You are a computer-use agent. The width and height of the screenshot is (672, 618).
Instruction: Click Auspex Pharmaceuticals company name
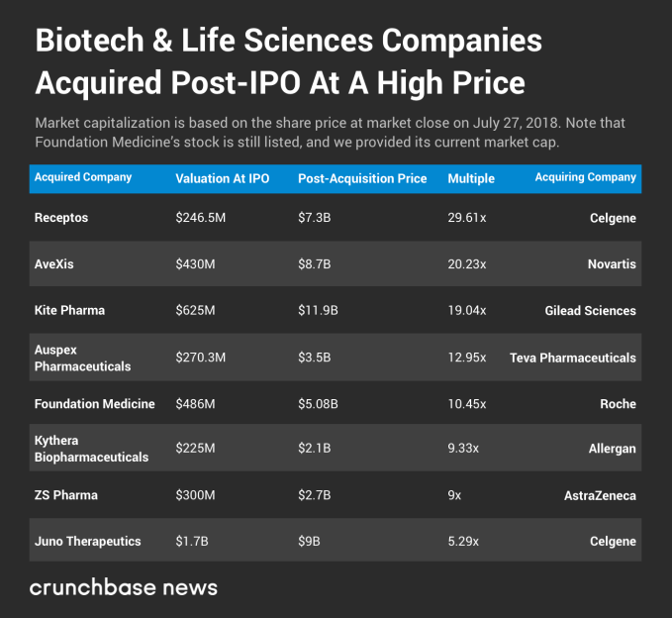tap(84, 358)
